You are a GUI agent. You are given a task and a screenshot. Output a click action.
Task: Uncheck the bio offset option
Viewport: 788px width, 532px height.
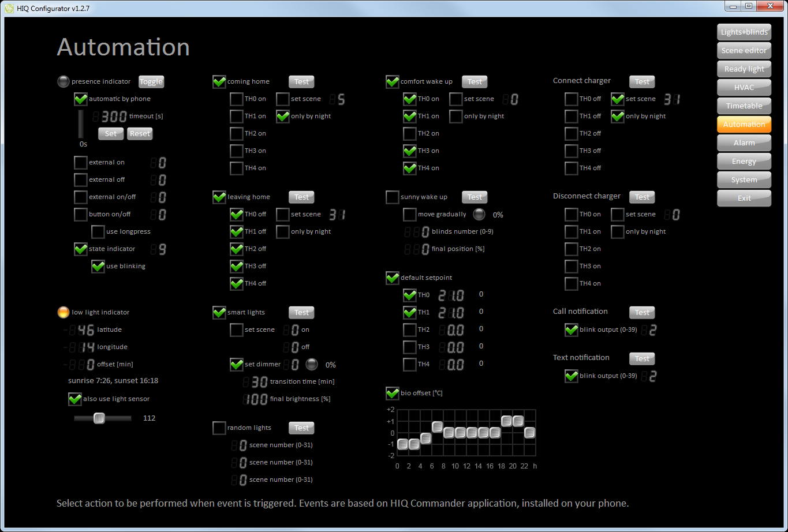tap(393, 393)
